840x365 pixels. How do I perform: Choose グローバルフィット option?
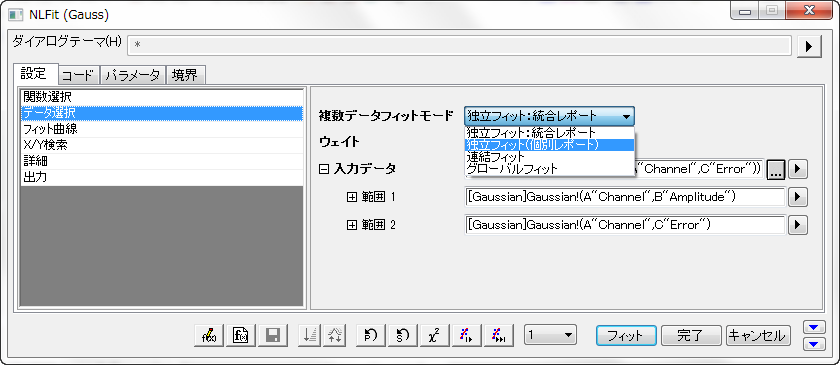[550, 168]
